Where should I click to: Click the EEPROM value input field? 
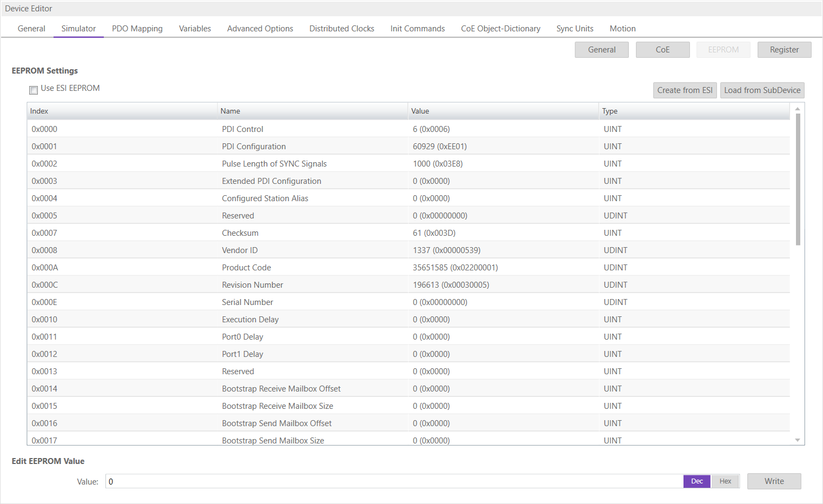pos(394,481)
